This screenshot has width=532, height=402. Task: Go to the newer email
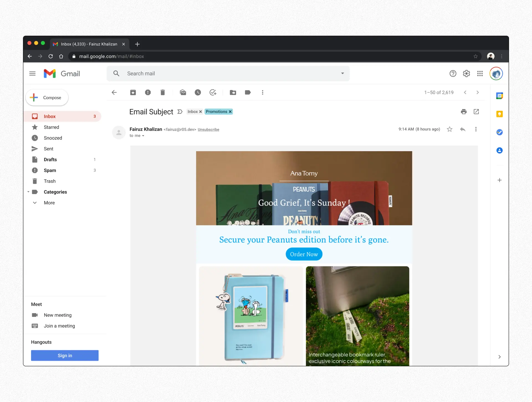click(465, 92)
